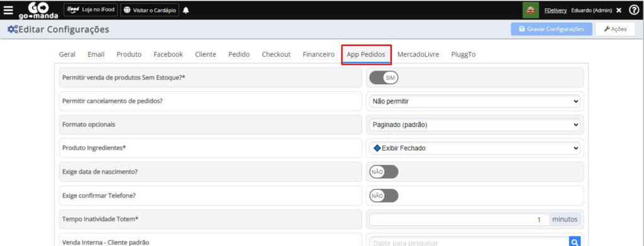644x246 pixels.
Task: Select the Cliente tab
Action: (206, 54)
